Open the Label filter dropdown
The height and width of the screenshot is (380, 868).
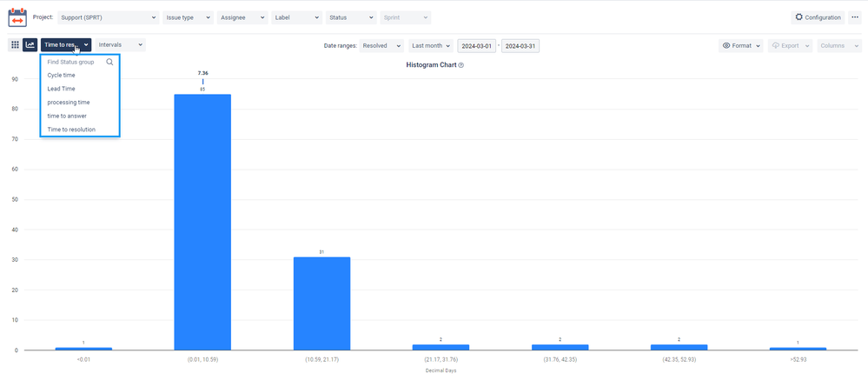coord(296,17)
